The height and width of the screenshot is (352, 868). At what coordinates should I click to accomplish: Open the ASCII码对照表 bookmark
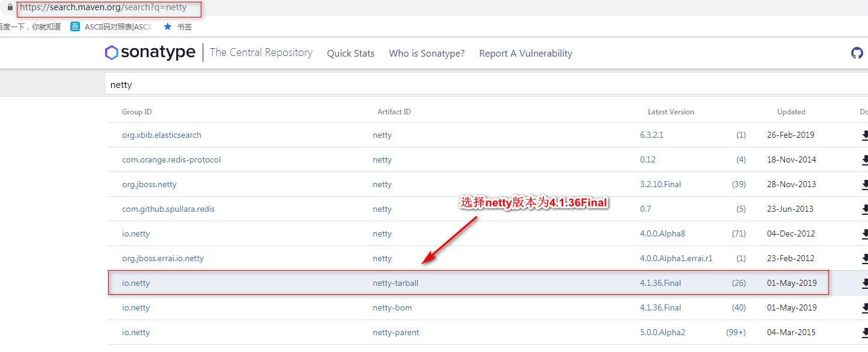(x=111, y=26)
